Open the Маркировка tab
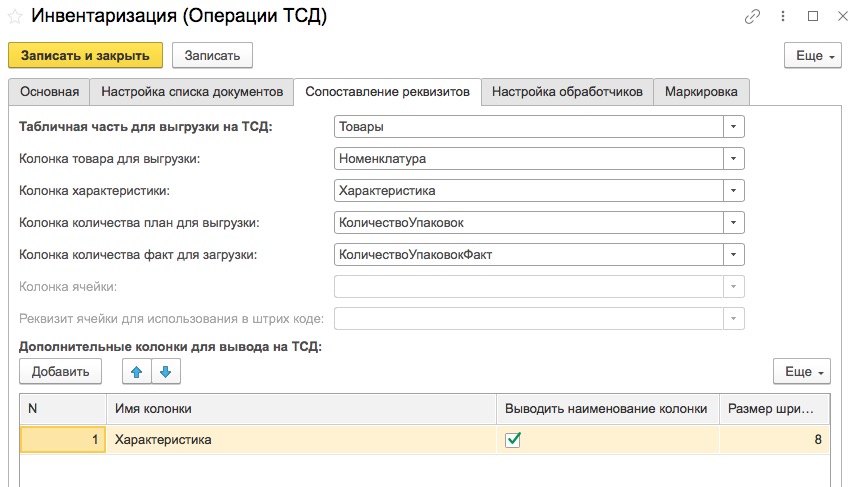This screenshot has height=487, width=850. [701, 92]
